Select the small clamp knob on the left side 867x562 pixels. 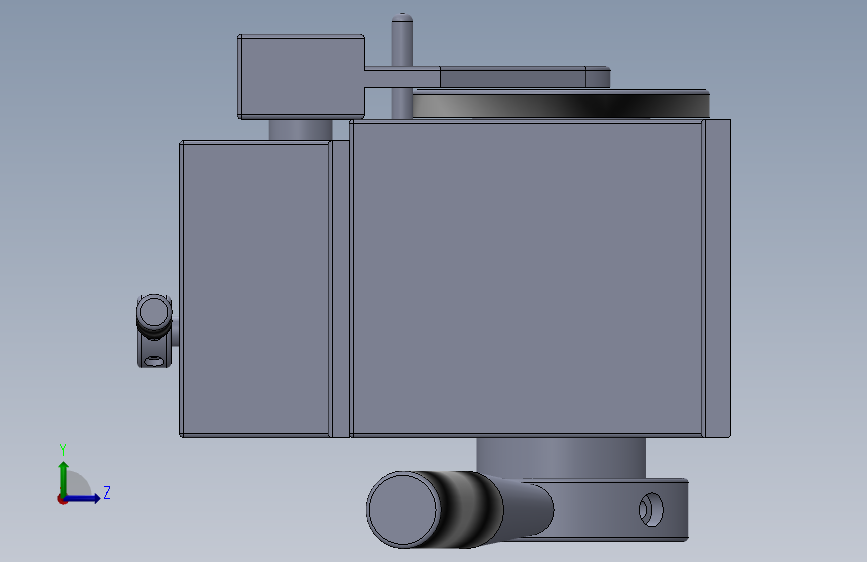click(154, 311)
